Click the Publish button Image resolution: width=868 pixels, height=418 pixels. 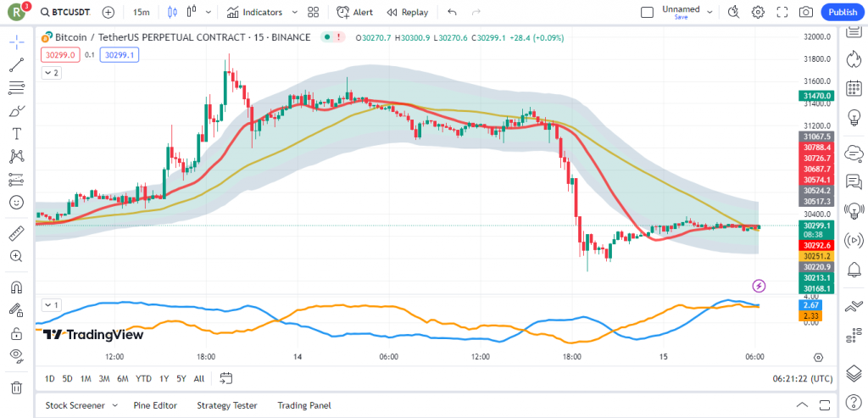coord(843,12)
